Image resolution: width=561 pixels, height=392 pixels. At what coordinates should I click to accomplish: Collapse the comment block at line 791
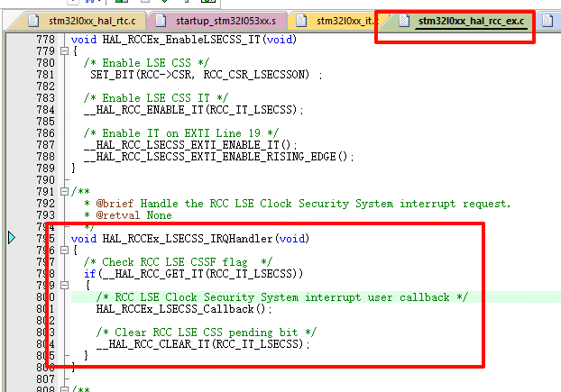point(64,192)
